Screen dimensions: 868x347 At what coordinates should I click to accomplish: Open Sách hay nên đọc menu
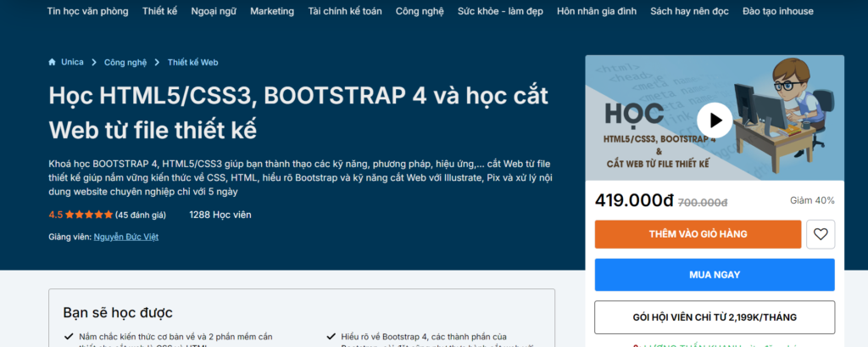click(689, 11)
